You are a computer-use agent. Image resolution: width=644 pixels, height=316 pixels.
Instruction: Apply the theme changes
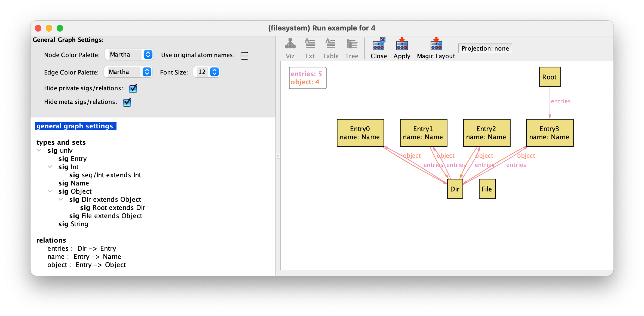402,49
